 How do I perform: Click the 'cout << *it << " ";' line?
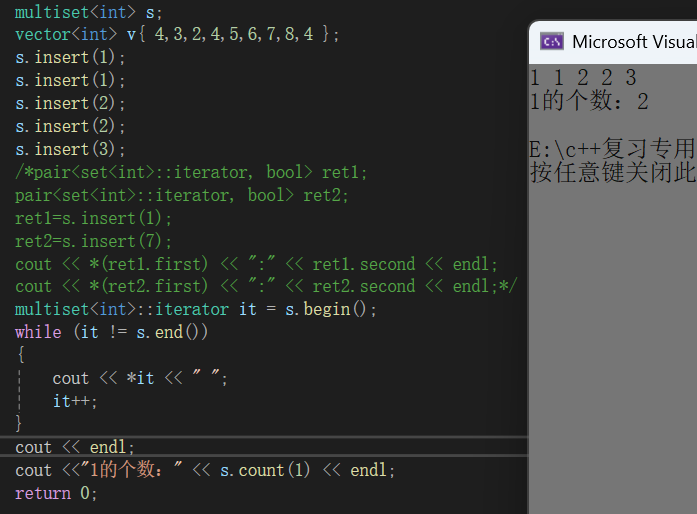click(x=140, y=378)
